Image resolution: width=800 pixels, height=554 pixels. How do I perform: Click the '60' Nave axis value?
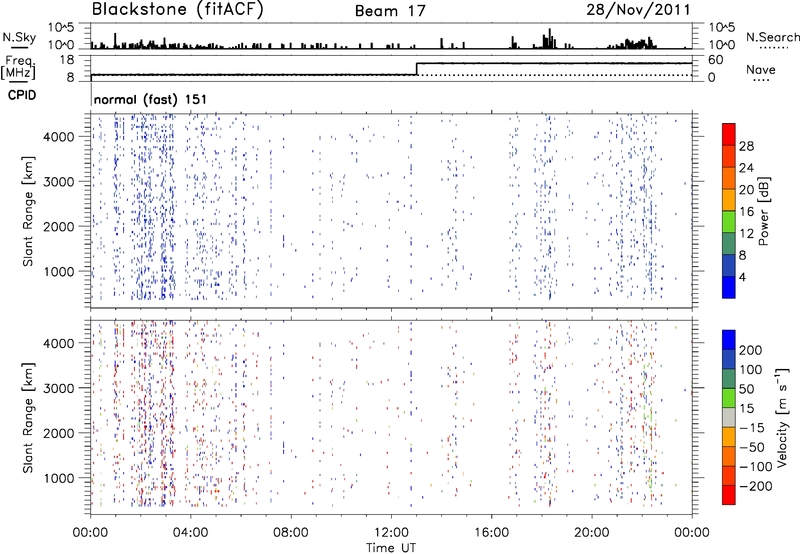point(715,60)
